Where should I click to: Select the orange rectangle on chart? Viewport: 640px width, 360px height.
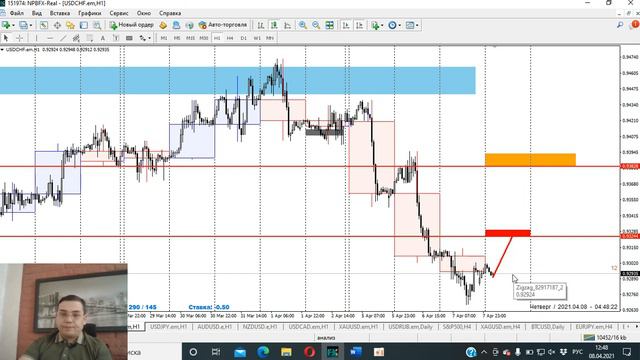[x=530, y=160]
